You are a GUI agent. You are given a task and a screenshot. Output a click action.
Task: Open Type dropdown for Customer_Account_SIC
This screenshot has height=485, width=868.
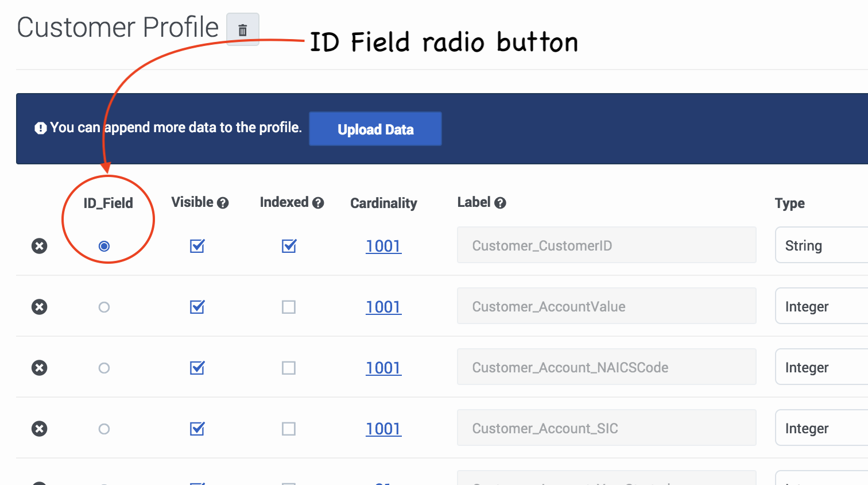[x=821, y=428]
